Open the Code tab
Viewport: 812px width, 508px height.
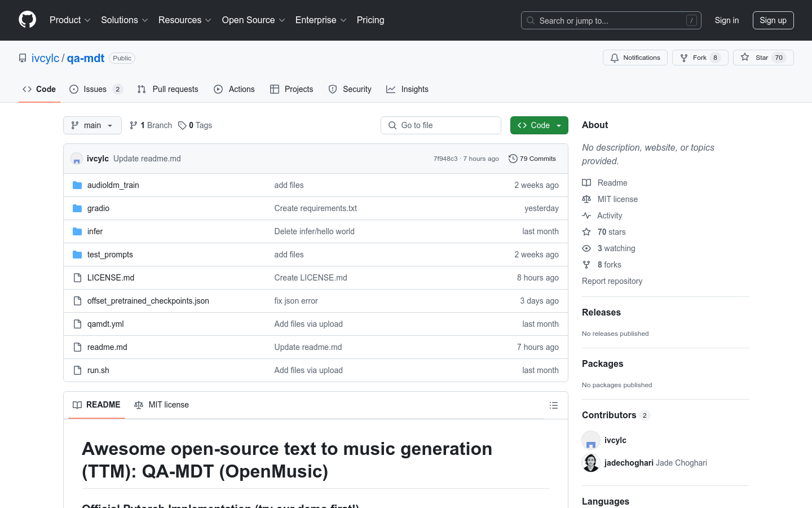pos(39,89)
